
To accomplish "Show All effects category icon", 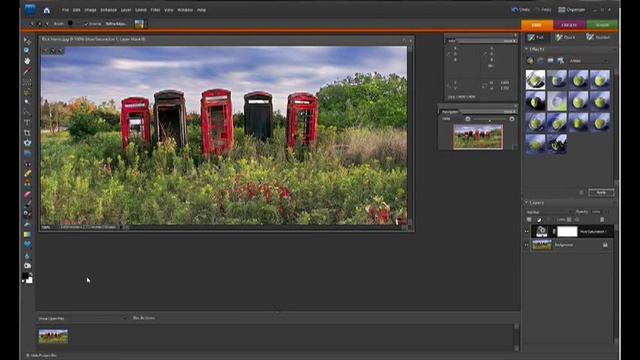I will 561,60.
